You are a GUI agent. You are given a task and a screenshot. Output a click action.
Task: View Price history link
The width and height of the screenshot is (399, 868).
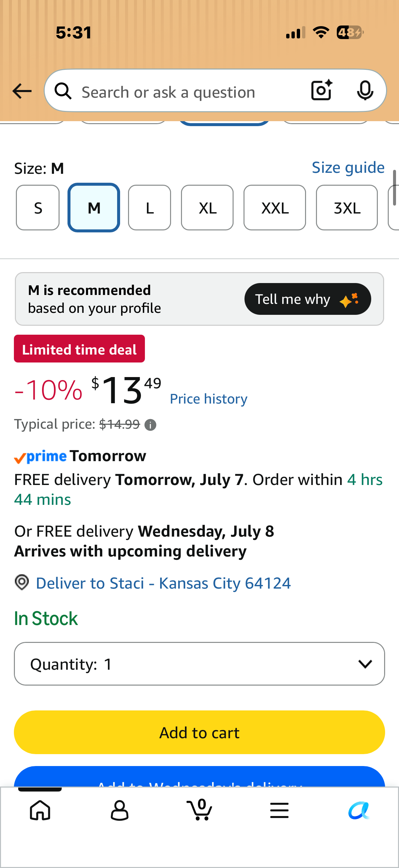pyautogui.click(x=208, y=399)
